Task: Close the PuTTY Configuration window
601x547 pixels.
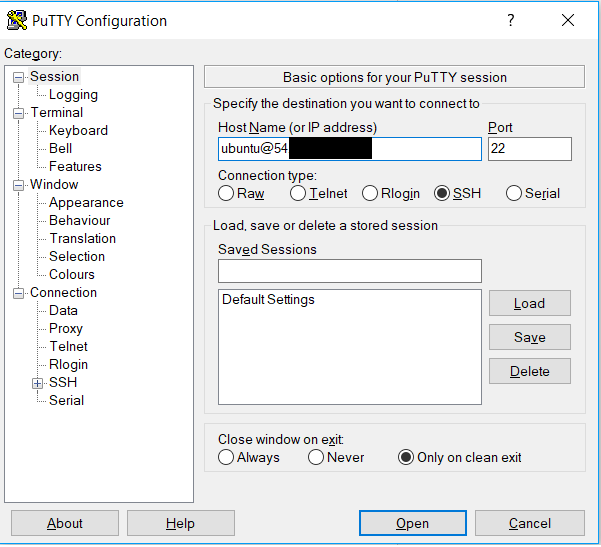Action: 568,20
